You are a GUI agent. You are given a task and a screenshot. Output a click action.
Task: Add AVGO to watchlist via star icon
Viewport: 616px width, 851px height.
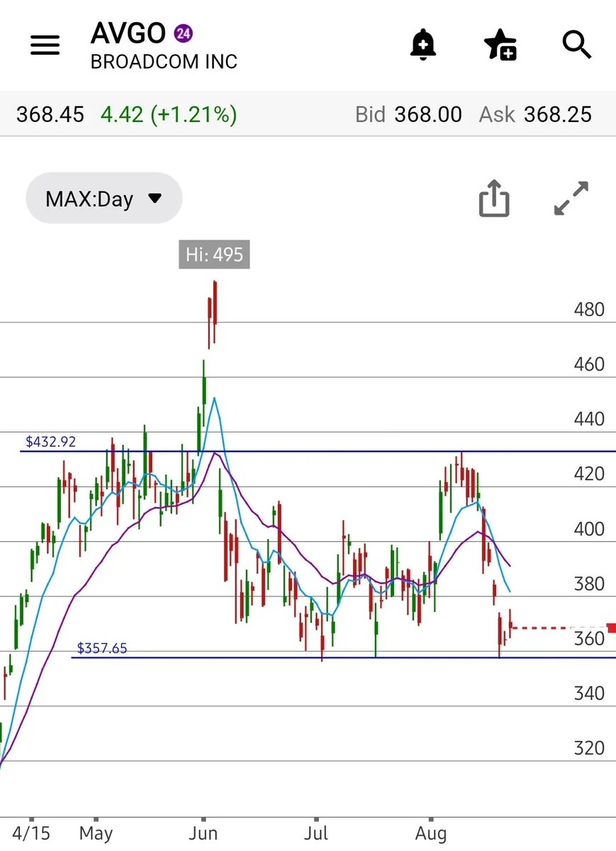(x=500, y=45)
